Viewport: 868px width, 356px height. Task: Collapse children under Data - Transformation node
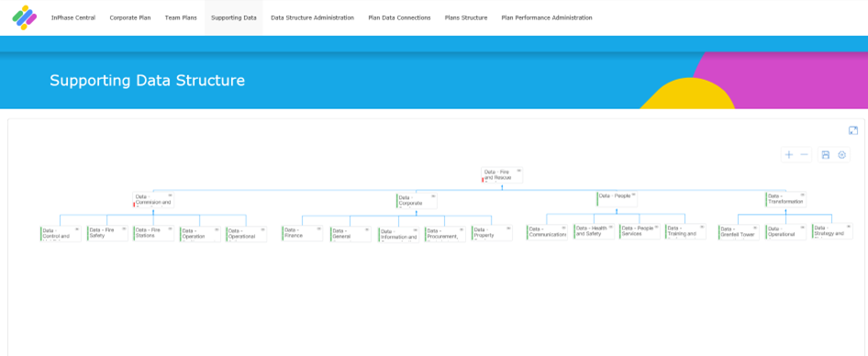pos(785,212)
